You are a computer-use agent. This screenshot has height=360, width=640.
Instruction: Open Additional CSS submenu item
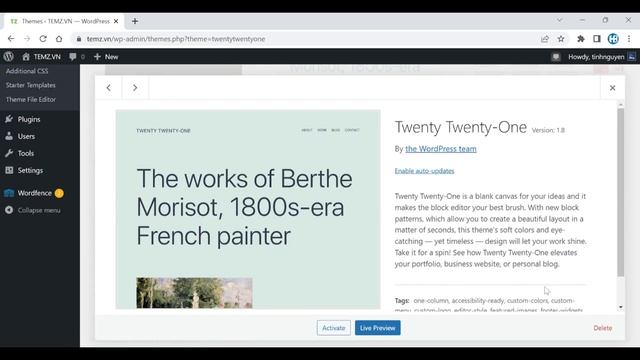[27, 71]
